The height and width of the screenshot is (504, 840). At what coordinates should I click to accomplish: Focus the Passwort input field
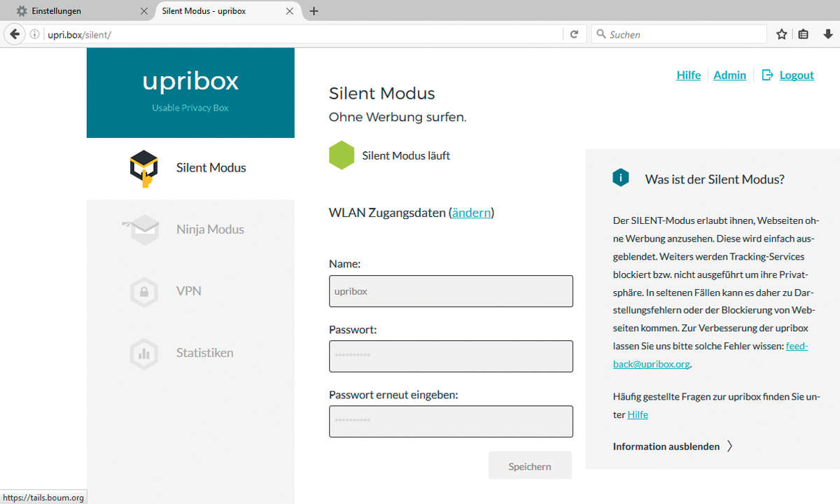[x=451, y=356]
